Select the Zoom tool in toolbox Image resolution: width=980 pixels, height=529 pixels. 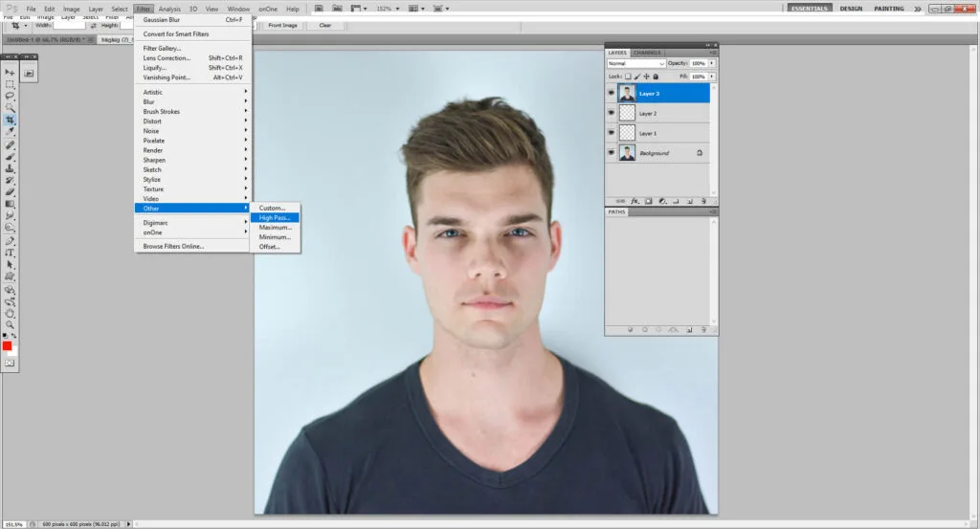point(10,325)
